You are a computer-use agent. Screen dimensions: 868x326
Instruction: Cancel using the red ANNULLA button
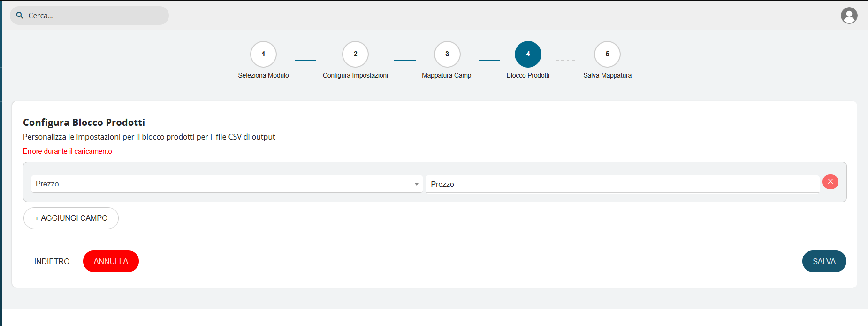(111, 261)
